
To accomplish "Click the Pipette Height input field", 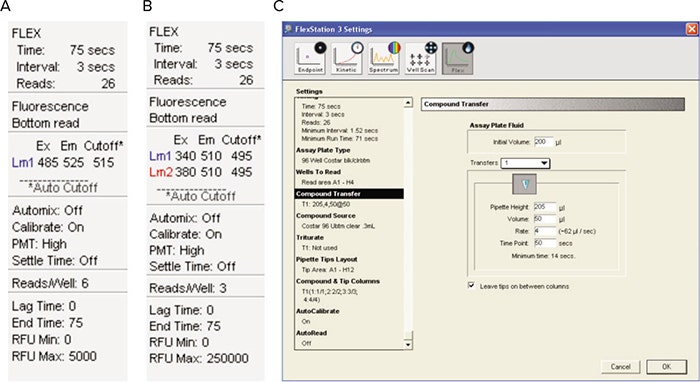I will point(545,207).
